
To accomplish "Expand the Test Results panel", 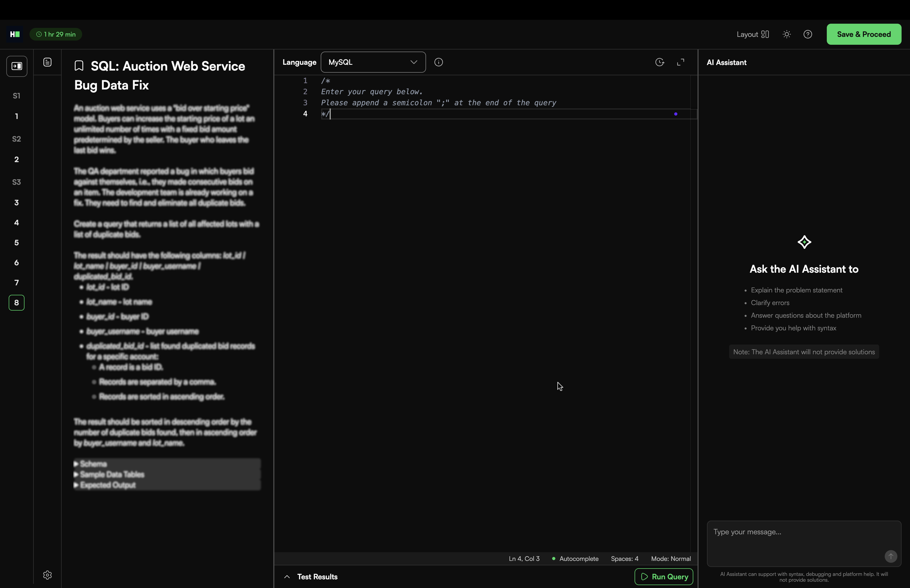I will pos(287,576).
